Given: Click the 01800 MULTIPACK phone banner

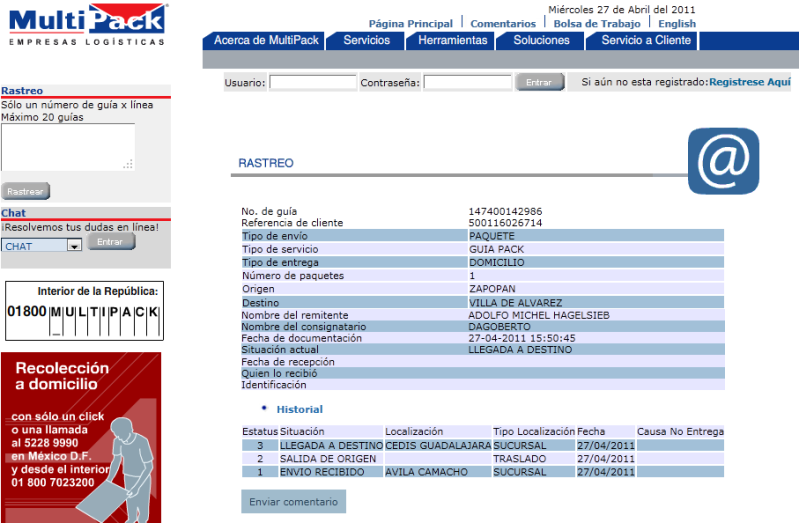Looking at the screenshot, I should click(x=85, y=310).
